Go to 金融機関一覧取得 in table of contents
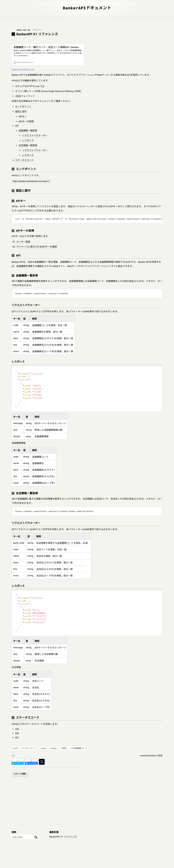This screenshot has width=174, height=868. (x=28, y=130)
